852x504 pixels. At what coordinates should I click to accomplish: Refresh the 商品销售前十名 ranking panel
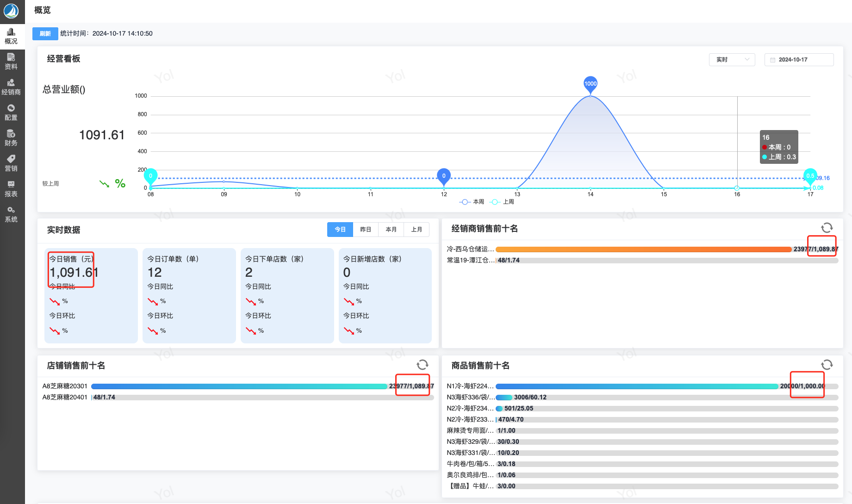point(827,365)
